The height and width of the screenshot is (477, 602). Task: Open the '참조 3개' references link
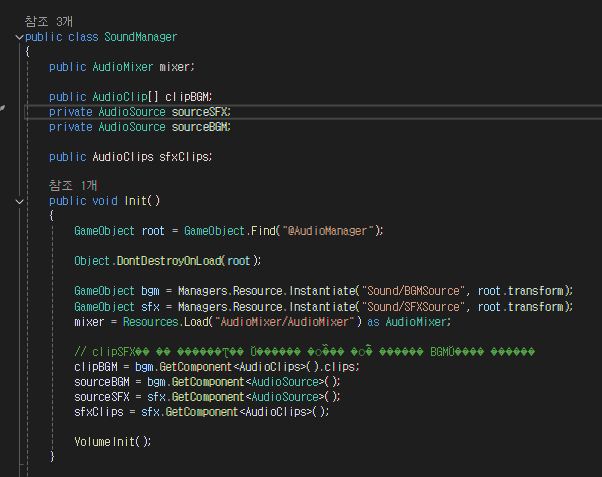(49, 22)
